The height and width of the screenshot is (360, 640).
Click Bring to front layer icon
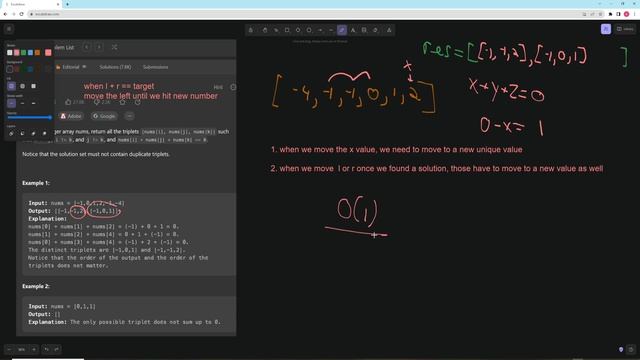tap(44, 133)
